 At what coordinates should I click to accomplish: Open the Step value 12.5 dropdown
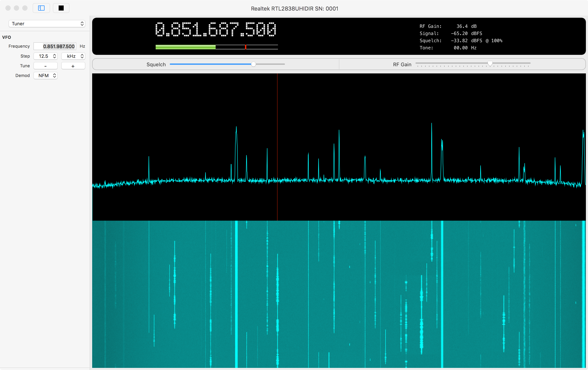(x=45, y=56)
